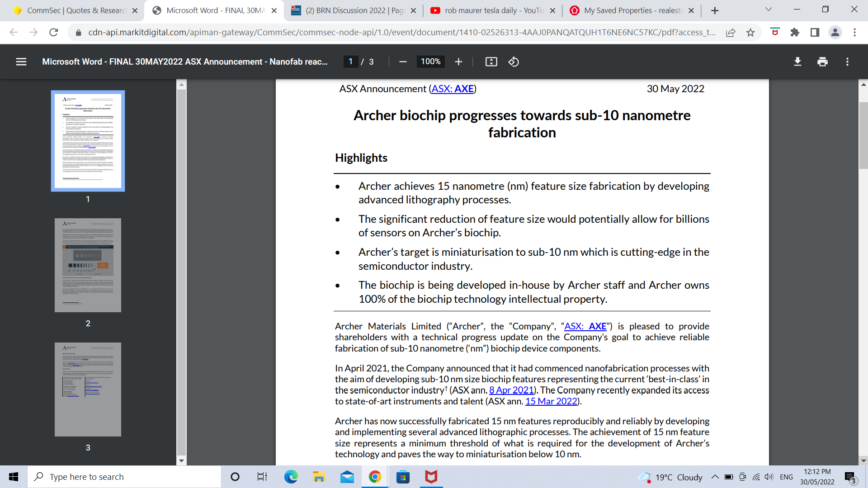Open the ASX: AXE link in first paragraph
The image size is (868, 488).
(x=585, y=326)
